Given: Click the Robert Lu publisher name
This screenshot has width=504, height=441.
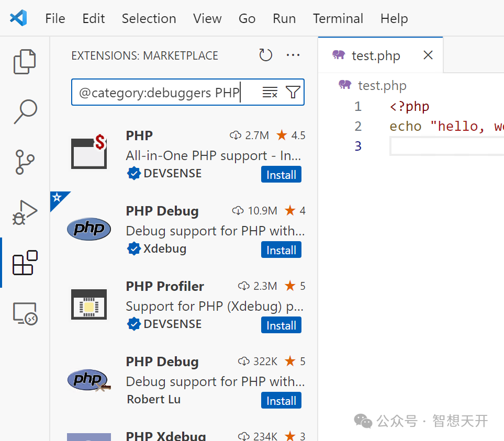Looking at the screenshot, I should [x=154, y=399].
